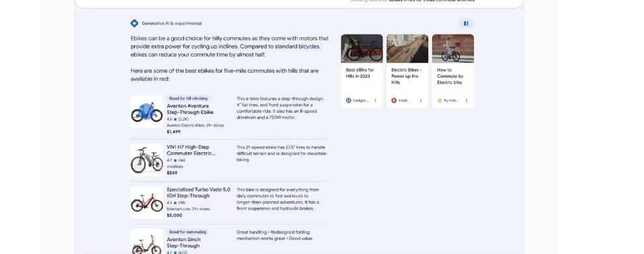Click the 4.6 star rating of Aventon Aventure

click(x=177, y=119)
